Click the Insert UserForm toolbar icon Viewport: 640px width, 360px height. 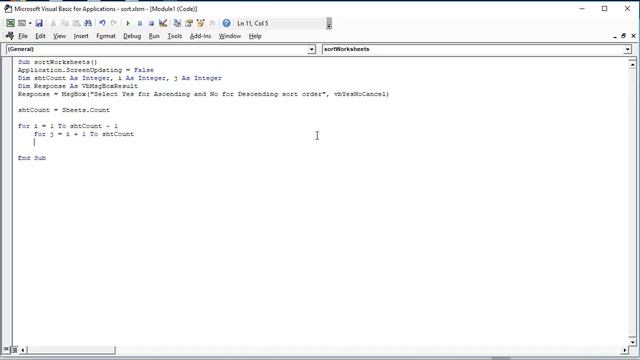click(x=22, y=23)
